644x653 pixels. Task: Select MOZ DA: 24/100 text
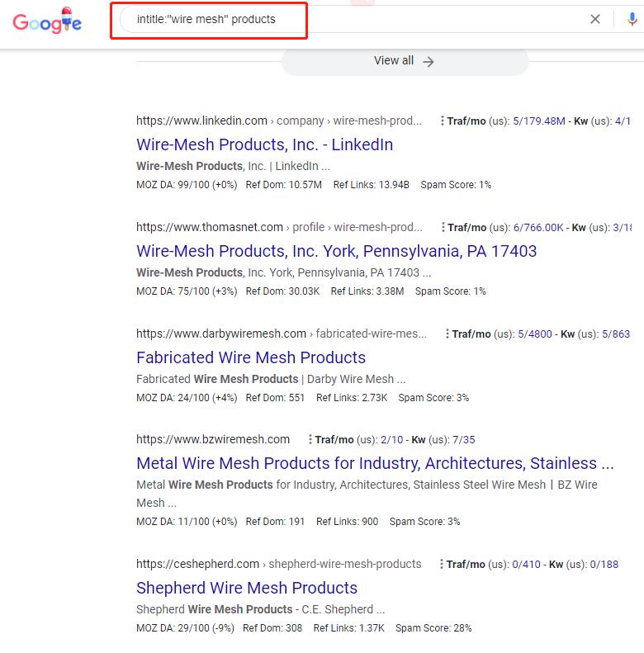(187, 398)
